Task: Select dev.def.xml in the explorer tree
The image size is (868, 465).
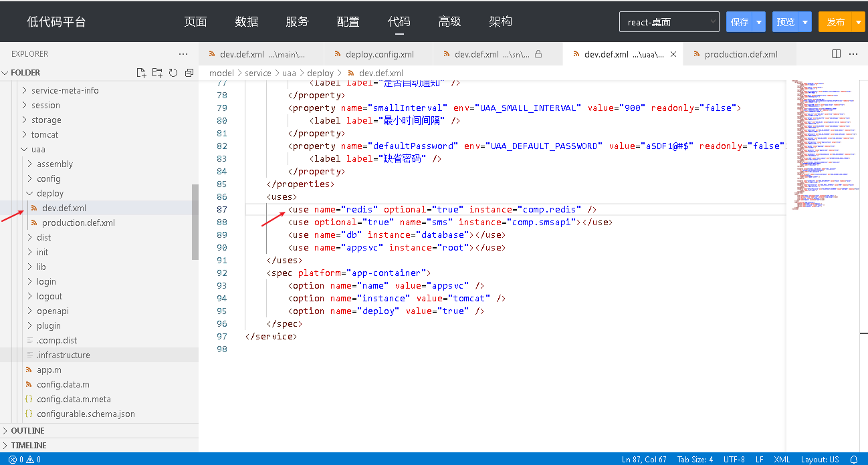Action: click(64, 208)
